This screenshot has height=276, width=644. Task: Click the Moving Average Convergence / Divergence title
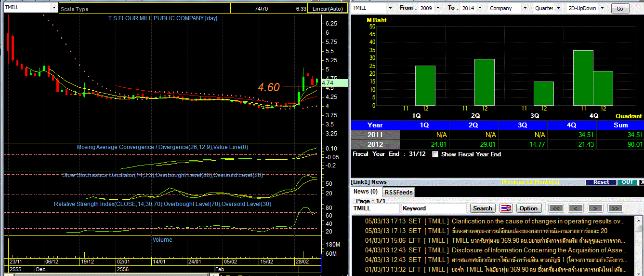(x=162, y=147)
